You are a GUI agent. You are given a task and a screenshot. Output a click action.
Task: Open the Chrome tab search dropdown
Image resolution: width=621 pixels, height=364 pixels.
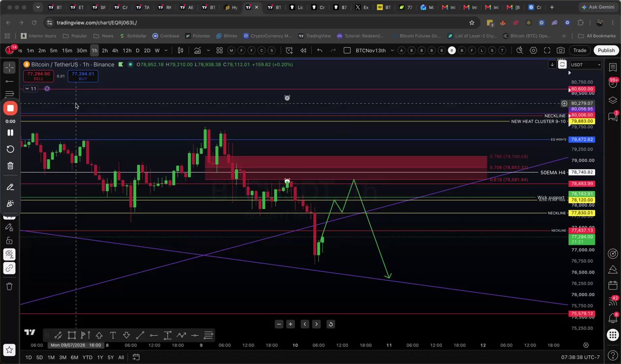click(x=38, y=7)
